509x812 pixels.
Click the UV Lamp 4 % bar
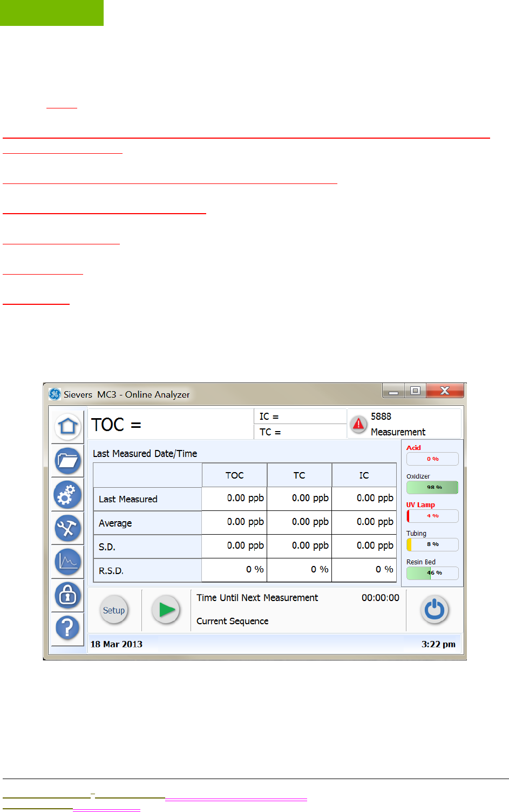[432, 516]
